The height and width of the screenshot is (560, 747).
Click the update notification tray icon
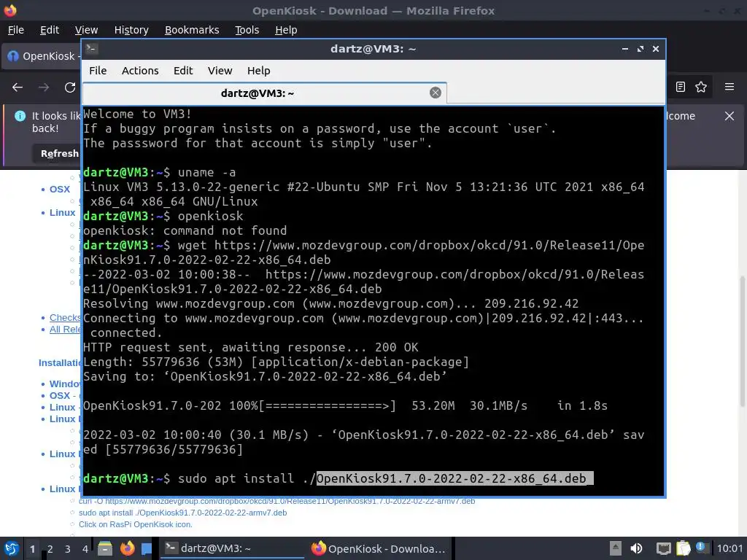point(701,548)
